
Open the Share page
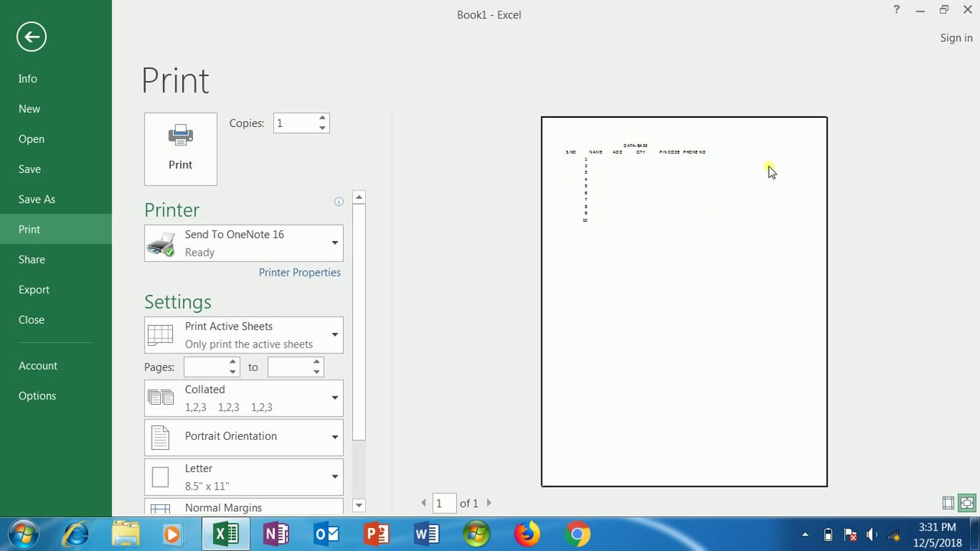pos(56,259)
